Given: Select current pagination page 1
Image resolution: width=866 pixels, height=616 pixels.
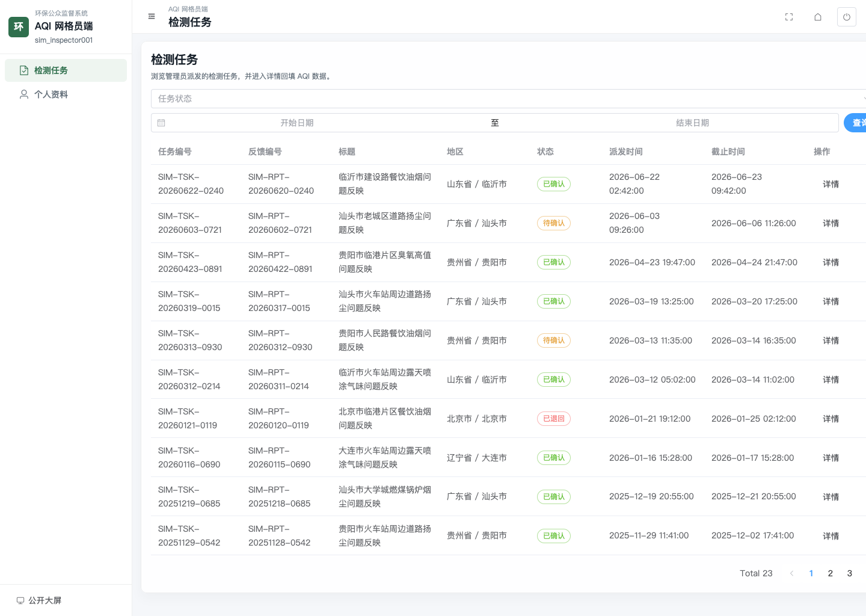Looking at the screenshot, I should [x=811, y=573].
